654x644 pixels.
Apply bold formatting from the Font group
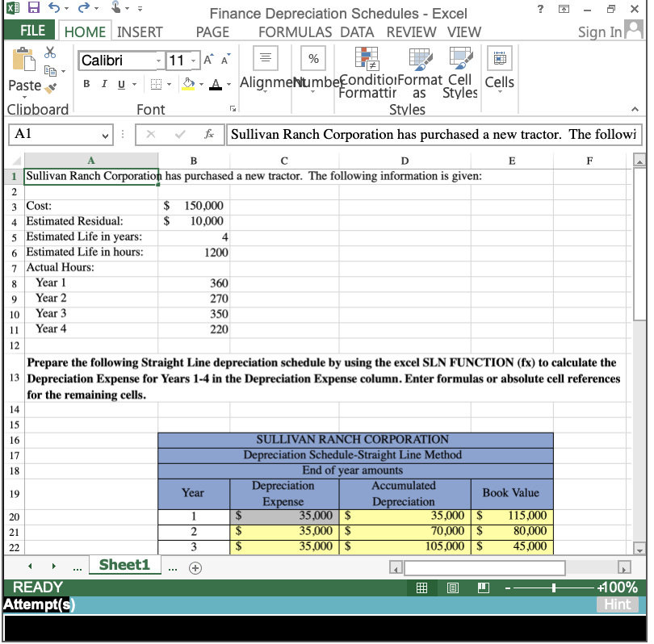point(86,84)
